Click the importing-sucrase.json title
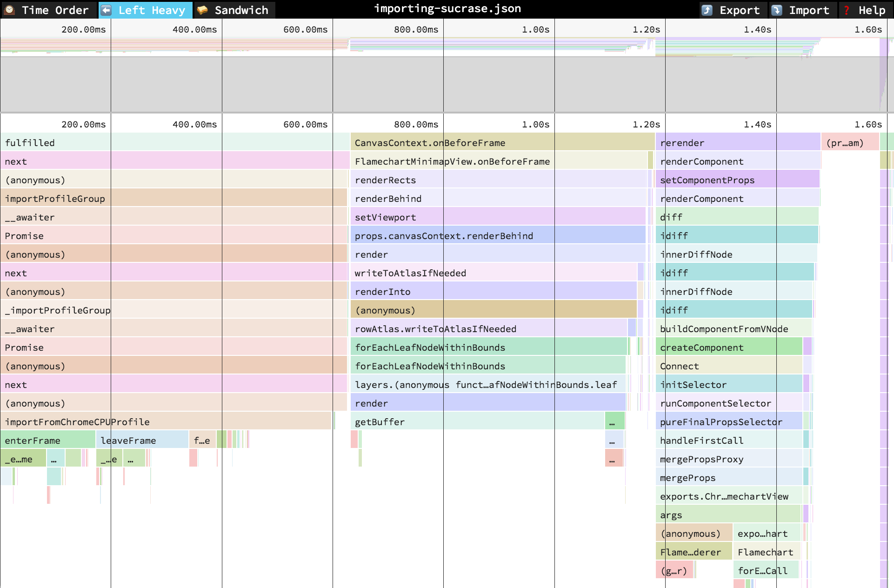The image size is (894, 588). click(x=447, y=8)
